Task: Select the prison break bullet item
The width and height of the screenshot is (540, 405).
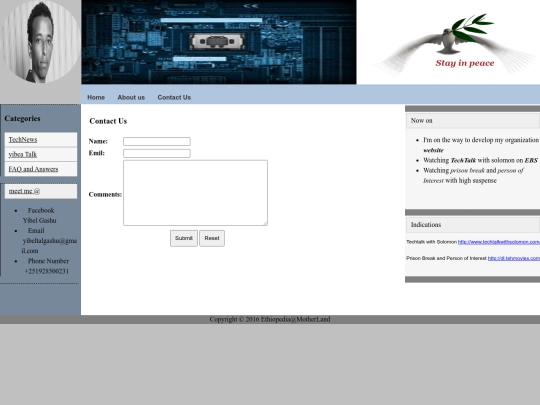Action: point(474,175)
